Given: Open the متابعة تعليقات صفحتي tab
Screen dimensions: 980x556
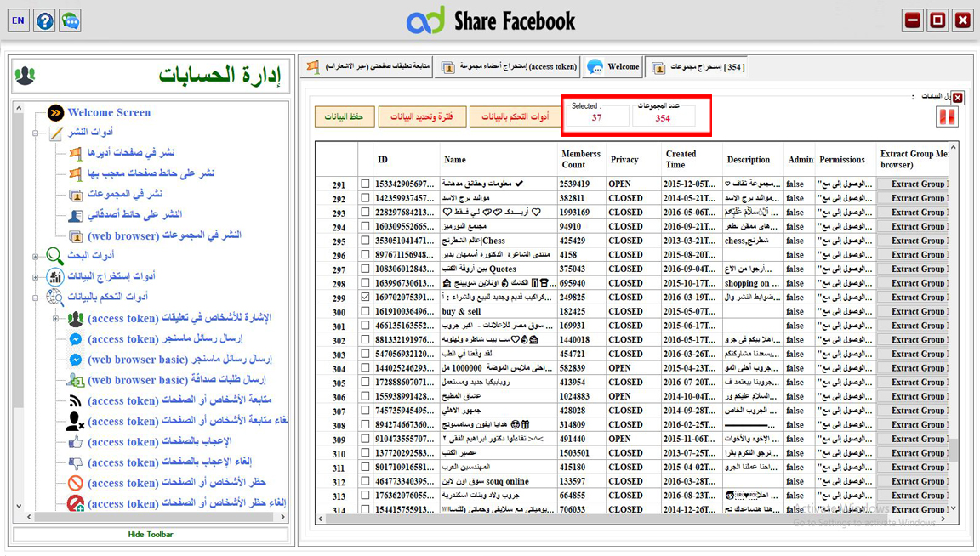Looking at the screenshot, I should coord(367,66).
